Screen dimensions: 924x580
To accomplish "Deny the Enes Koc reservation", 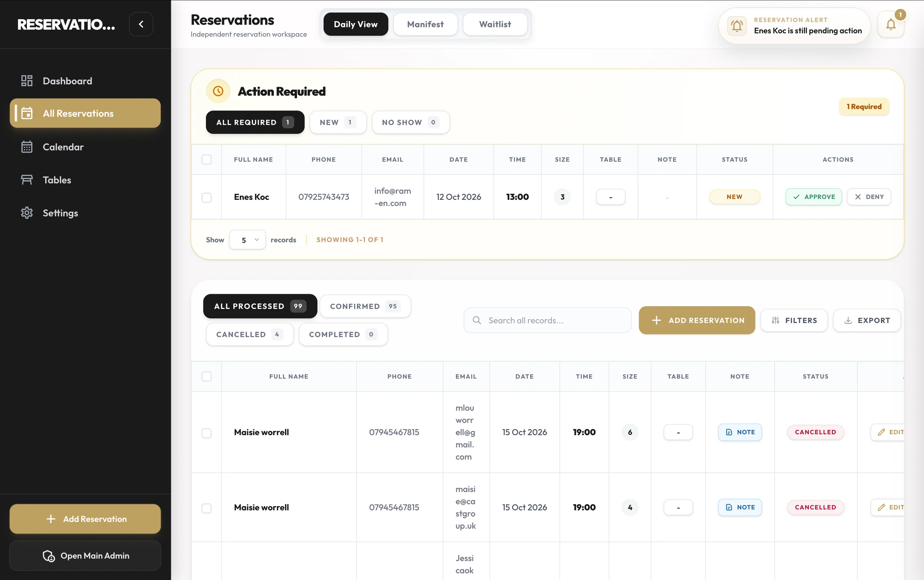I will coord(869,197).
